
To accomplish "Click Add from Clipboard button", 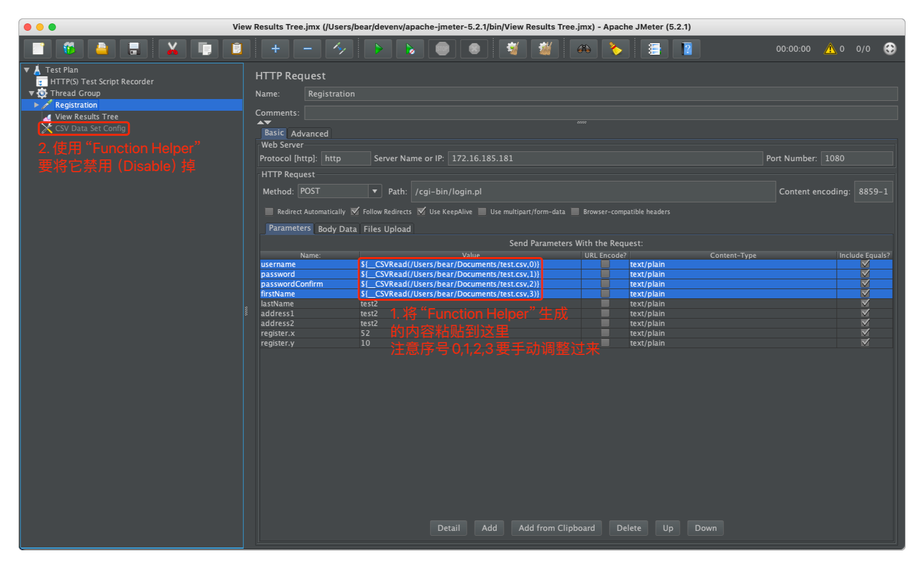I will point(556,528).
